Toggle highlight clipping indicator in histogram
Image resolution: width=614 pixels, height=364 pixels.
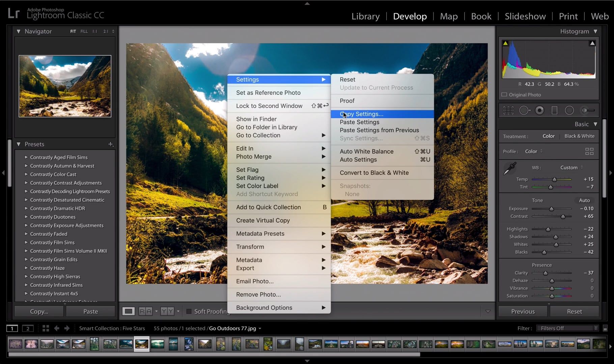[592, 43]
